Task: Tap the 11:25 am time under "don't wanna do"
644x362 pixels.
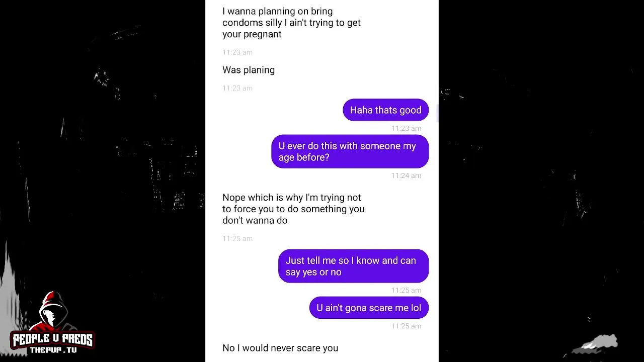Action: pyautogui.click(x=237, y=238)
